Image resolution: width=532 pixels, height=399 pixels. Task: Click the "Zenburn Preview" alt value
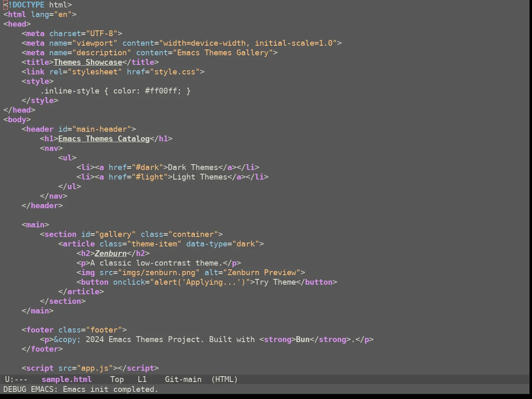pos(262,273)
